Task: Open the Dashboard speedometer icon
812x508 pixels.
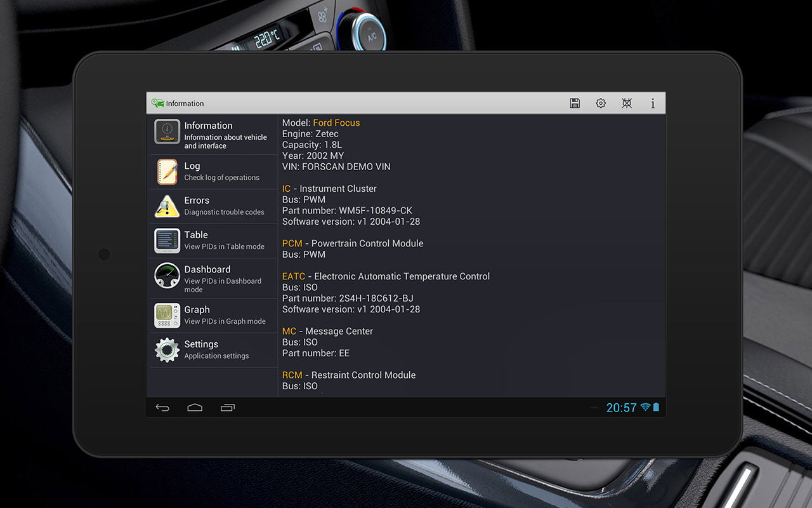Action: [166, 275]
